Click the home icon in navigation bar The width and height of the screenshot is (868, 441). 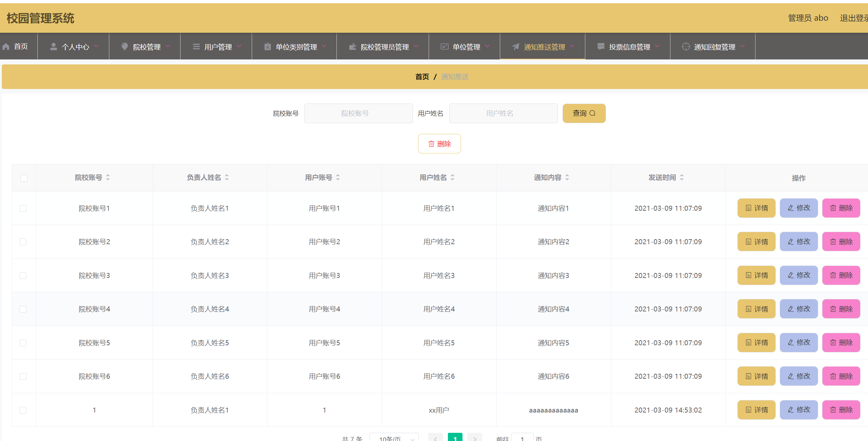point(6,47)
